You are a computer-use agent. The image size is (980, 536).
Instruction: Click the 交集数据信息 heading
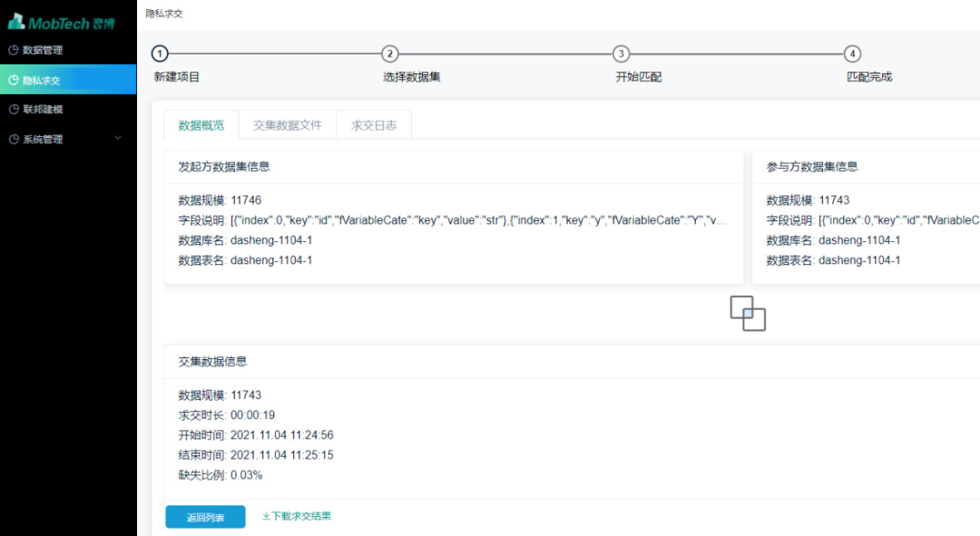(212, 362)
